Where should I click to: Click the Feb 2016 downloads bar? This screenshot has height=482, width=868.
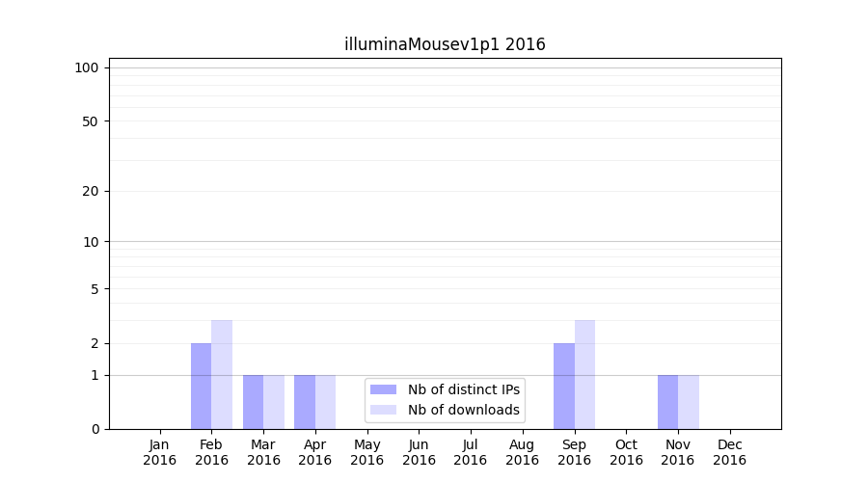click(x=222, y=374)
